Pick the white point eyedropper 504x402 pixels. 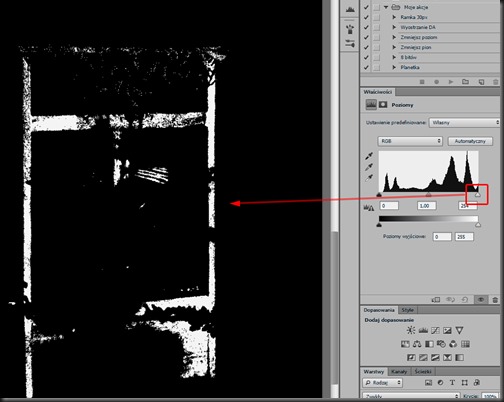[x=369, y=178]
